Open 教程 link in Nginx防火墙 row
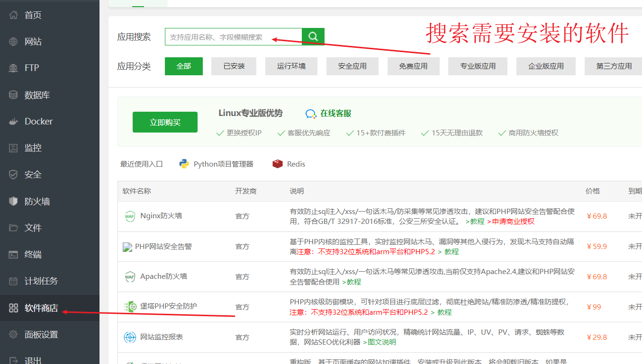Viewport: 642px width, 364px height. 475,221
